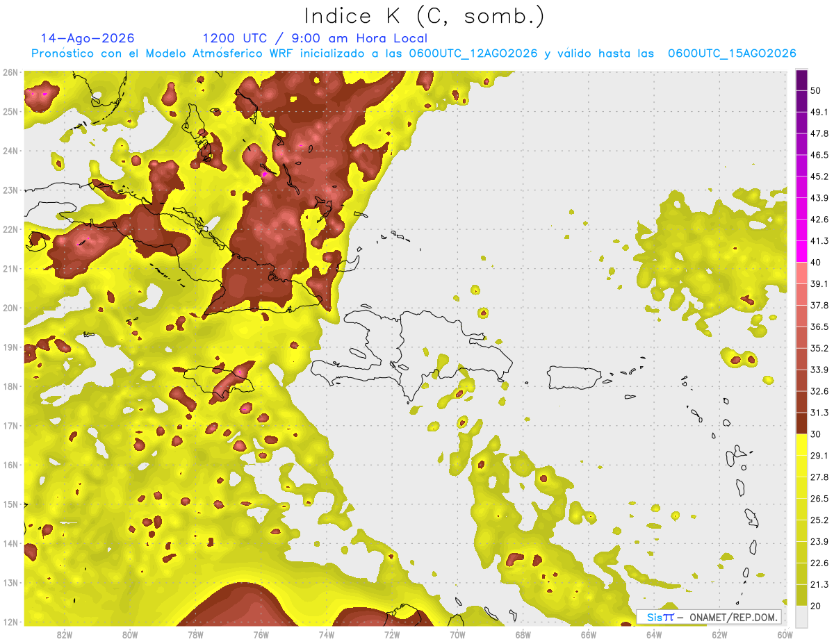Click the color bar value 35.2

(x=819, y=348)
